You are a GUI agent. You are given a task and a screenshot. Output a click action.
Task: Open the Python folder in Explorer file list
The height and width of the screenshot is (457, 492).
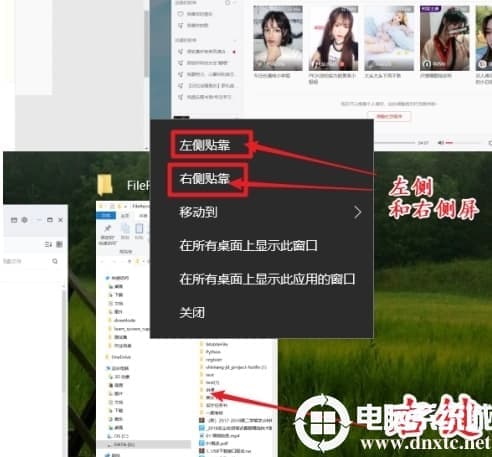(x=210, y=352)
